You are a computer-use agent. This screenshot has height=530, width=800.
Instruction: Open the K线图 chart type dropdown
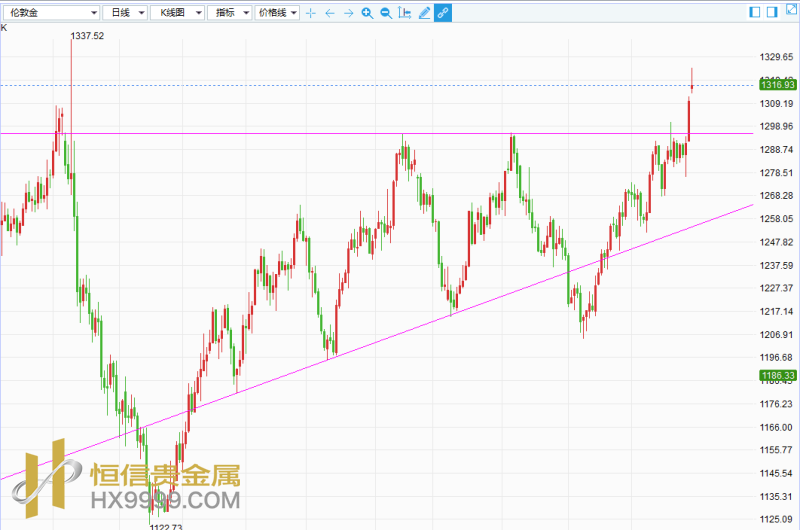tap(180, 13)
